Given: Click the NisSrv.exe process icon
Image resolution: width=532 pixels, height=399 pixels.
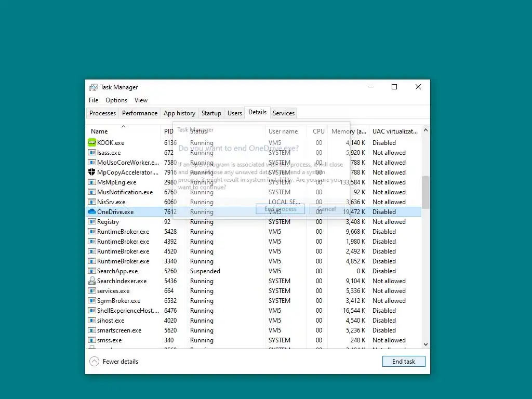Looking at the screenshot, I should 91,202.
